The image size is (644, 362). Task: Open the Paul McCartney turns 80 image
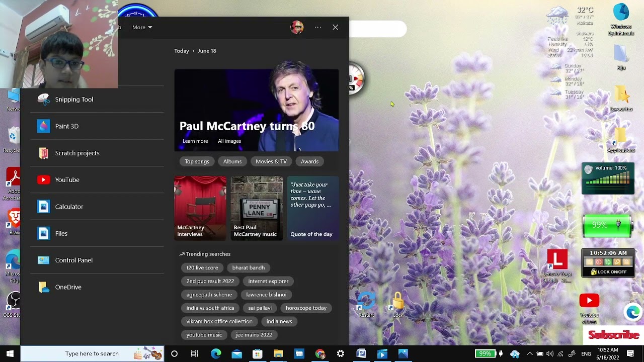[x=257, y=110]
